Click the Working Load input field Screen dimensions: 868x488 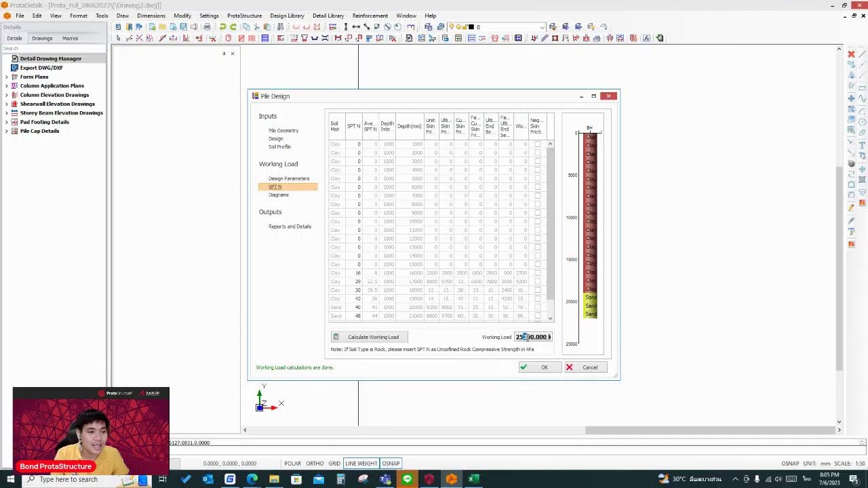pos(533,337)
